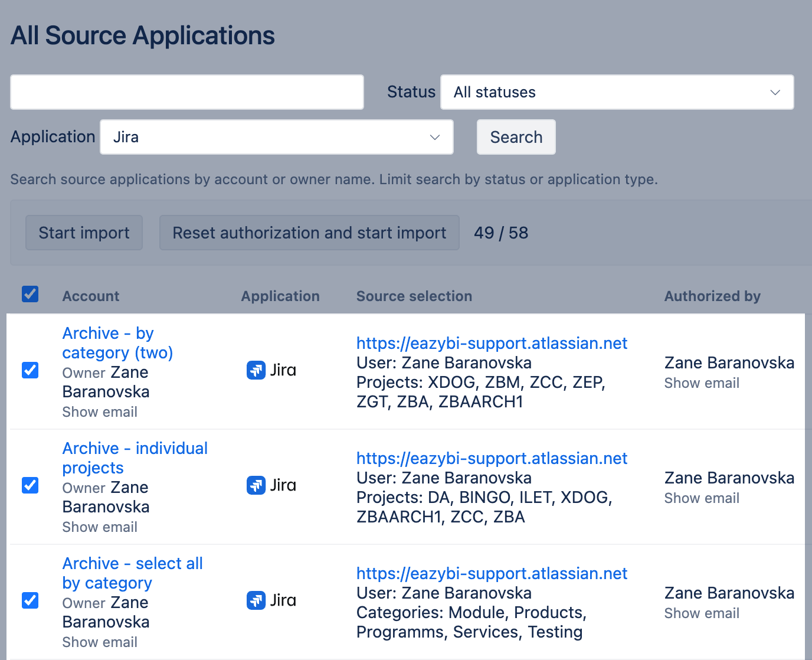Click Jira icon in Archive by category row
Image resolution: width=812 pixels, height=660 pixels.
(256, 370)
